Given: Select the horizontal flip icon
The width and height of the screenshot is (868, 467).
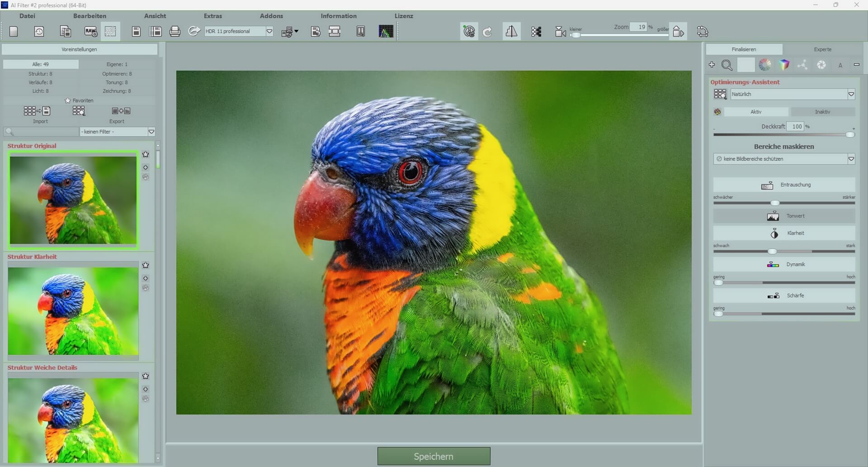Looking at the screenshot, I should 511,31.
